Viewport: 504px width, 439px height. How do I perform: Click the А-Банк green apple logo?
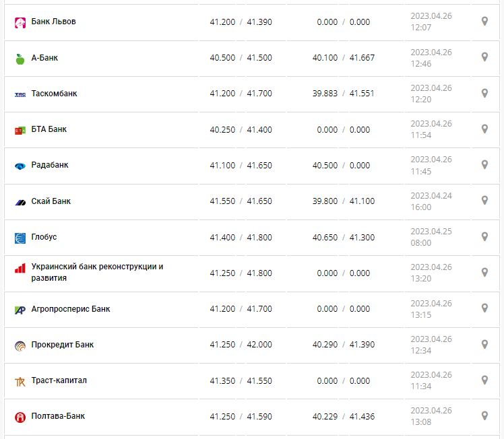pos(20,59)
